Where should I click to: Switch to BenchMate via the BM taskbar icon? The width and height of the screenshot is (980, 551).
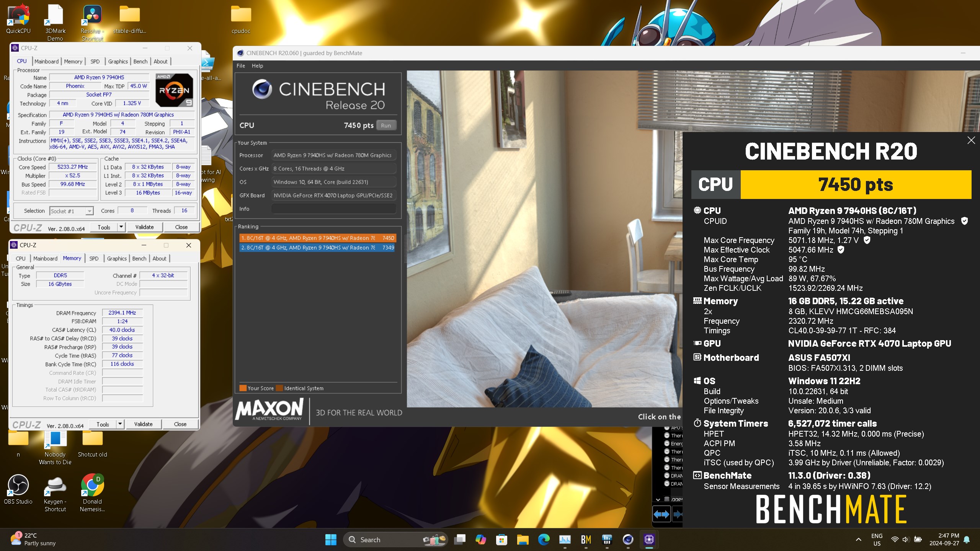(586, 540)
